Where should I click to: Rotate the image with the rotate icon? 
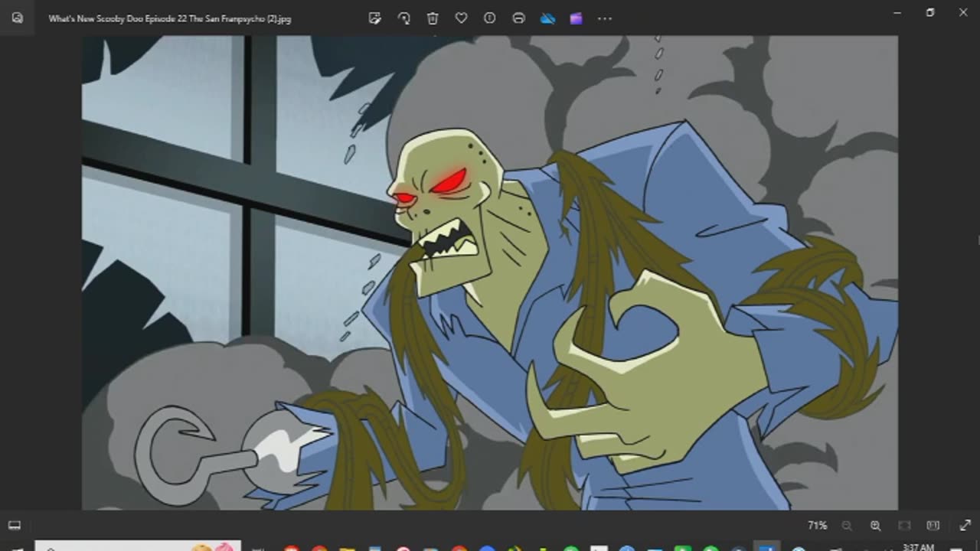click(x=403, y=18)
